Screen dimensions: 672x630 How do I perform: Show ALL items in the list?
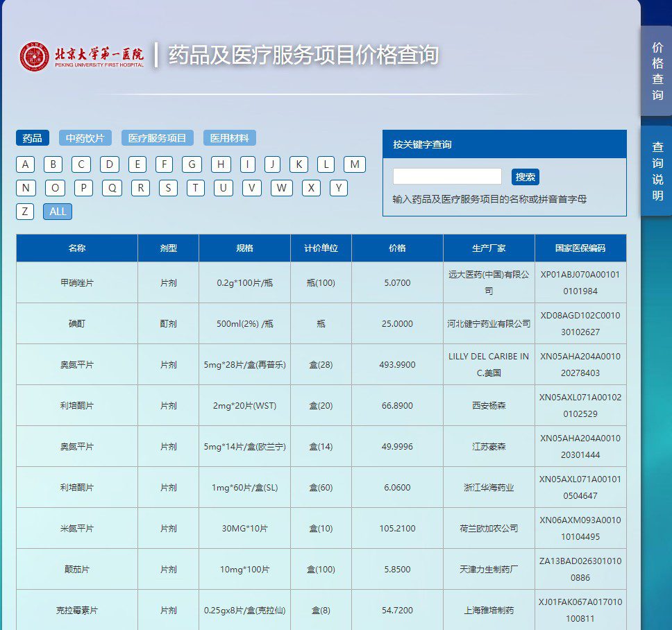[x=58, y=212]
